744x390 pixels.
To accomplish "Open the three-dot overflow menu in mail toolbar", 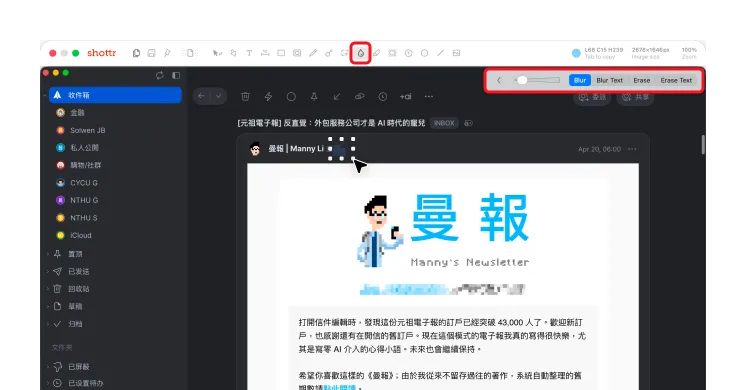I will pos(429,96).
